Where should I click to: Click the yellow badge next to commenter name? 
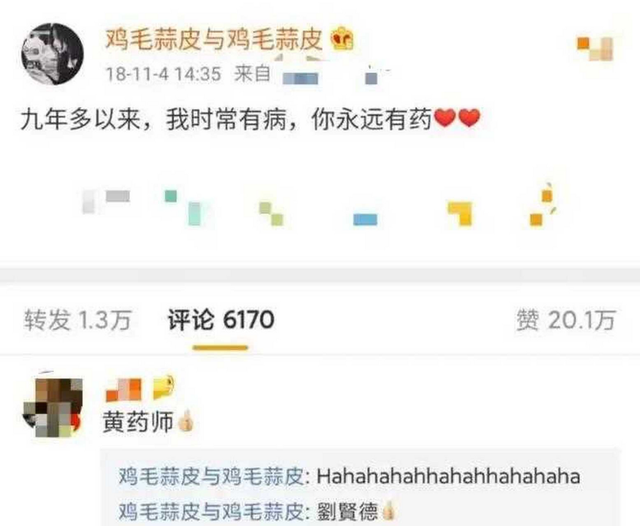coord(163,386)
